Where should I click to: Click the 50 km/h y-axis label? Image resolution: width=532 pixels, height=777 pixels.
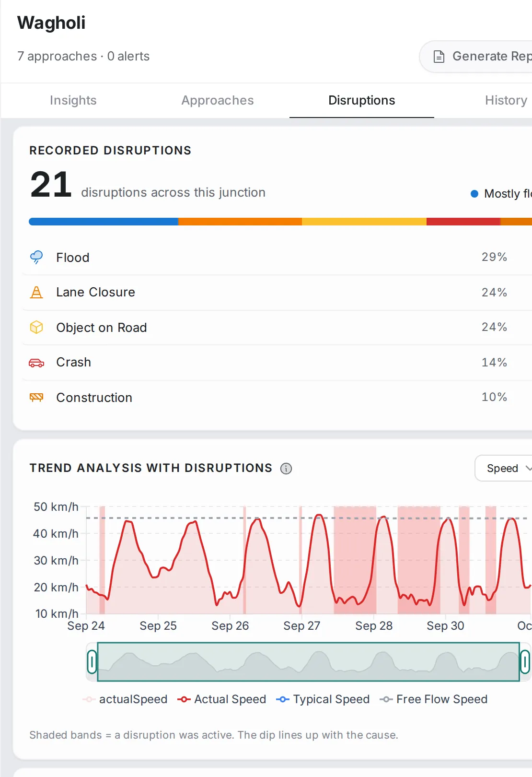point(56,507)
